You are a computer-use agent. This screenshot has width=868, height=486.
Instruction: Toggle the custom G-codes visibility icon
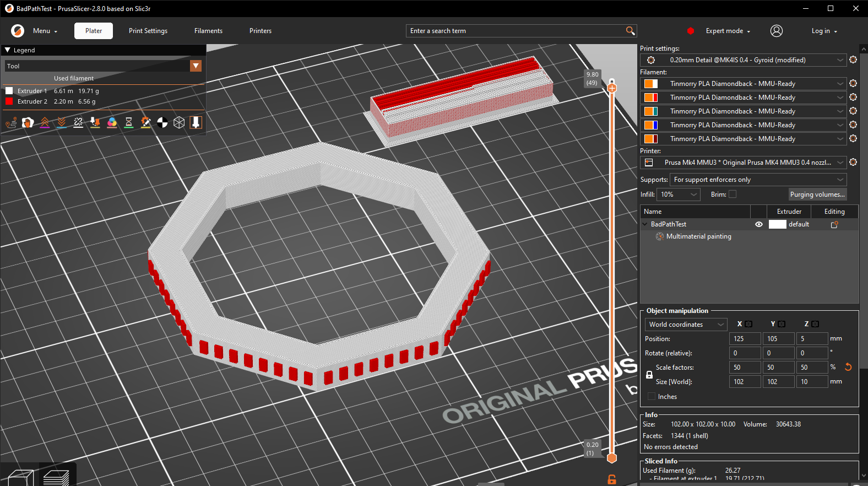145,122
